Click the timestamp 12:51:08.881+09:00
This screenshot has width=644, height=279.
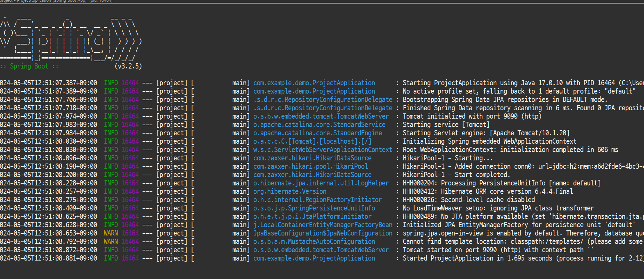click(x=49, y=258)
